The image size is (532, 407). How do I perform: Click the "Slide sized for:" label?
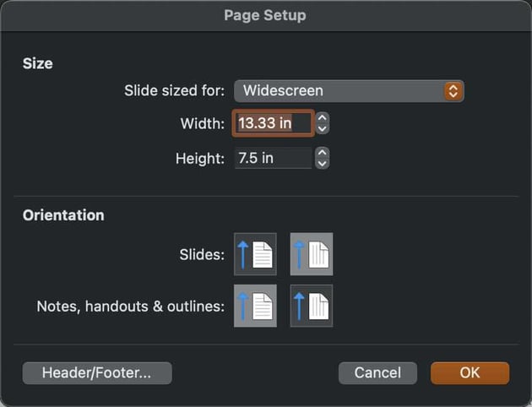pyautogui.click(x=174, y=90)
